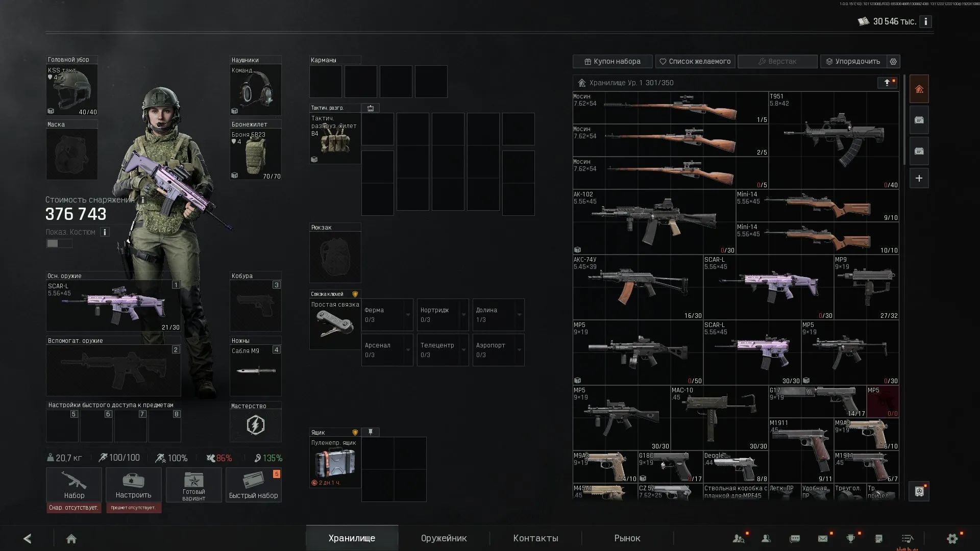Click the storage upgrade arrow icon
Viewport: 980px width, 551px height.
888,83
